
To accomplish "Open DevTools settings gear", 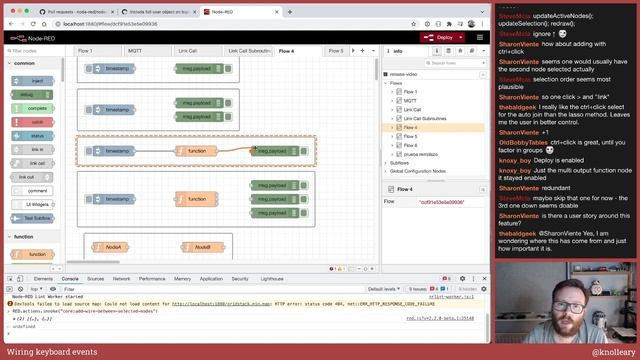I will 462,279.
